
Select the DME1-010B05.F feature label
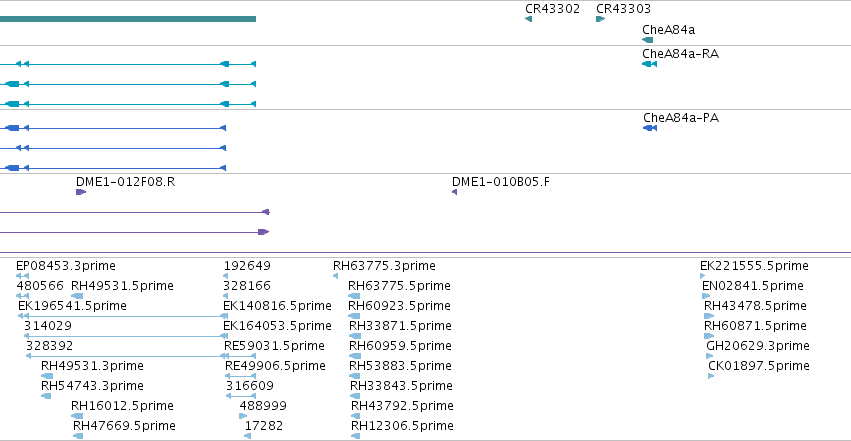point(500,182)
